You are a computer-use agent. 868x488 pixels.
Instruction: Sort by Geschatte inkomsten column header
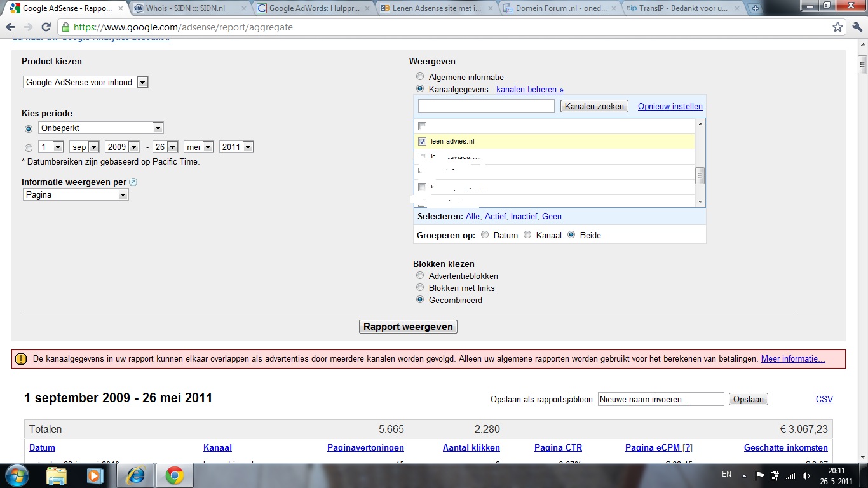786,448
